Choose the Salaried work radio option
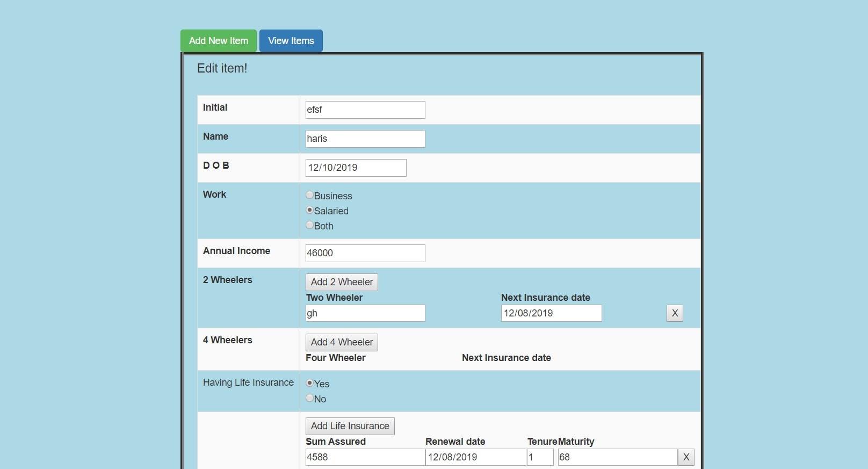 310,210
